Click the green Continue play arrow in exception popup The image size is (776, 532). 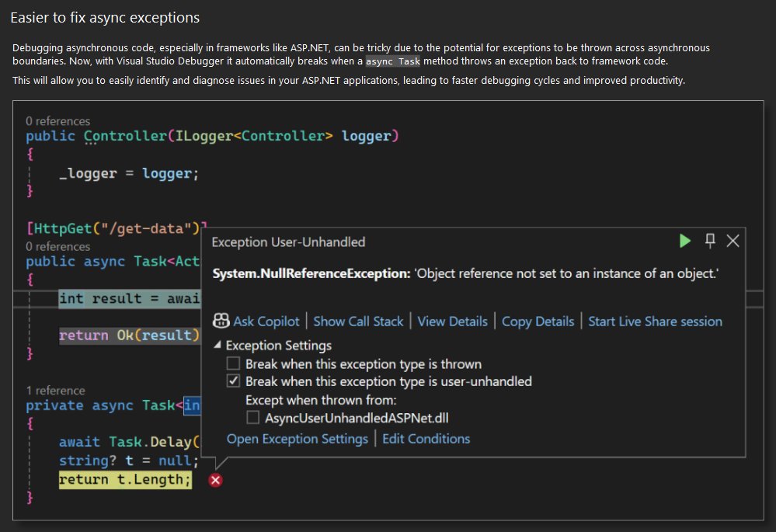point(685,241)
